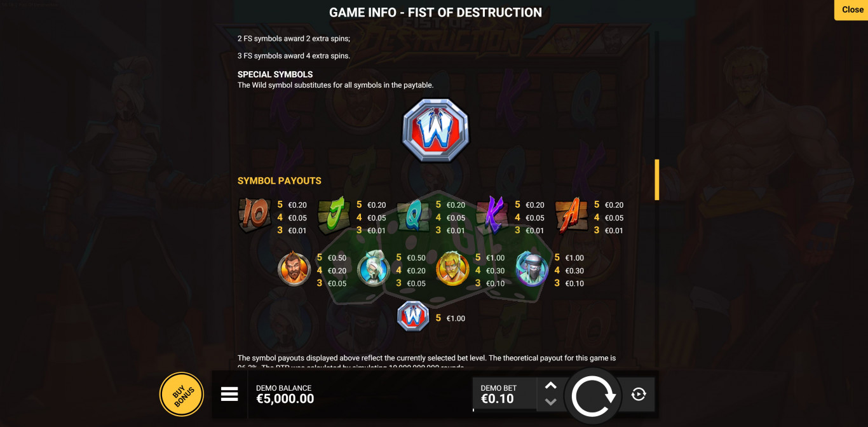Image resolution: width=868 pixels, height=427 pixels.
Task: Click the game info scrollbar thumb
Action: 657,180
